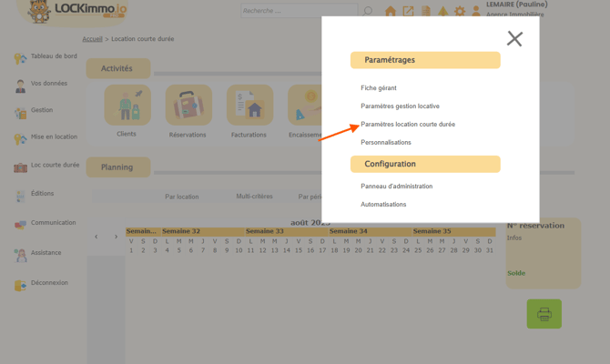Viewport: 610px width, 364px height.
Task: Click the magnifying glass search icon
Action: [x=367, y=11]
